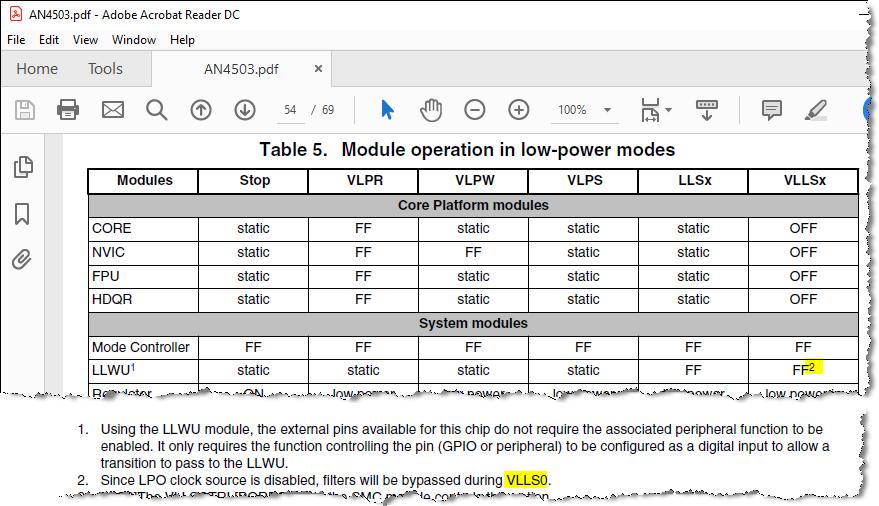This screenshot has height=506, width=879.
Task: Click the Table 5 title text
Action: click(x=467, y=150)
